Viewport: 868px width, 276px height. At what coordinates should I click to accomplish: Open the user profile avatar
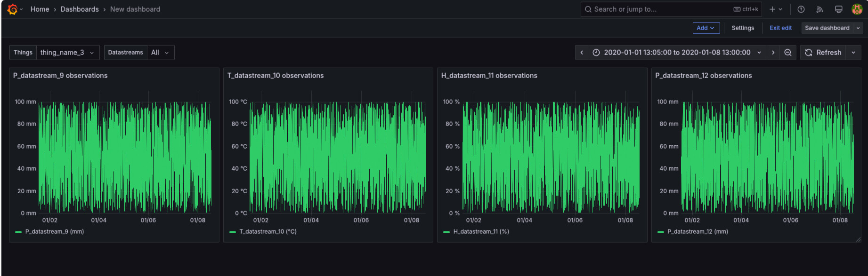(x=857, y=9)
